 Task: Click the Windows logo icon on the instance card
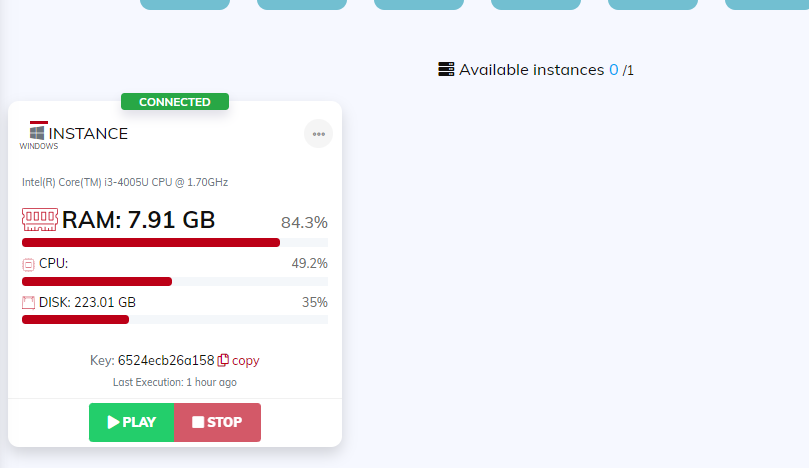[38, 132]
